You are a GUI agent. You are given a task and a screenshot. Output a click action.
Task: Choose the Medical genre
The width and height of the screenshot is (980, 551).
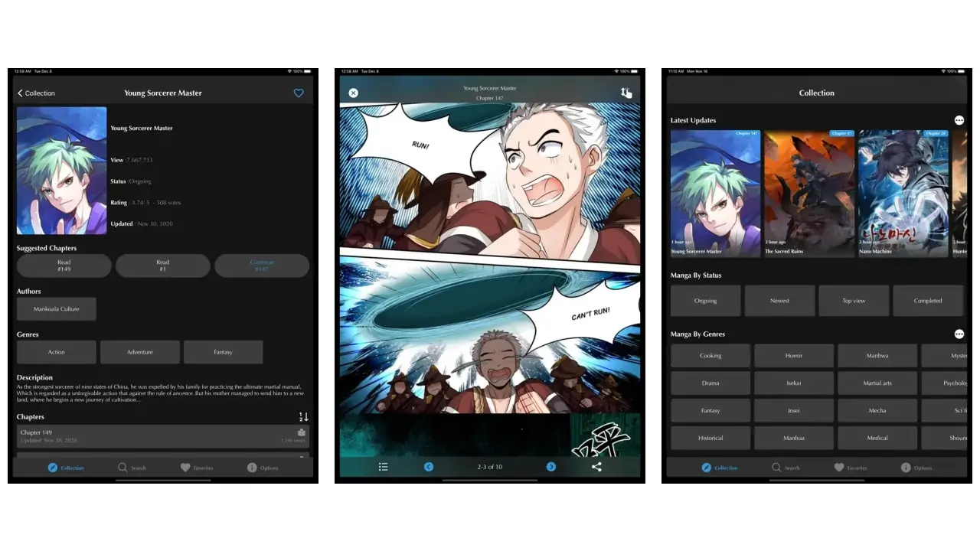[x=877, y=439]
